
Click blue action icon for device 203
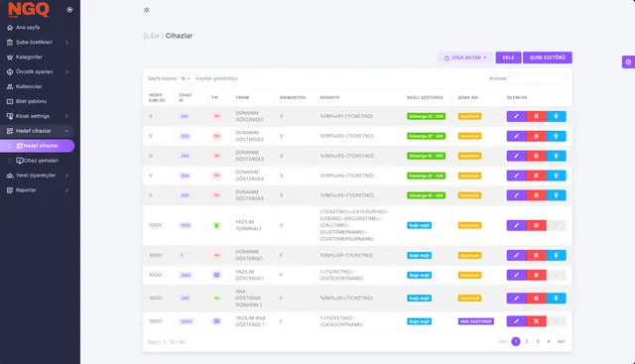coord(556,156)
